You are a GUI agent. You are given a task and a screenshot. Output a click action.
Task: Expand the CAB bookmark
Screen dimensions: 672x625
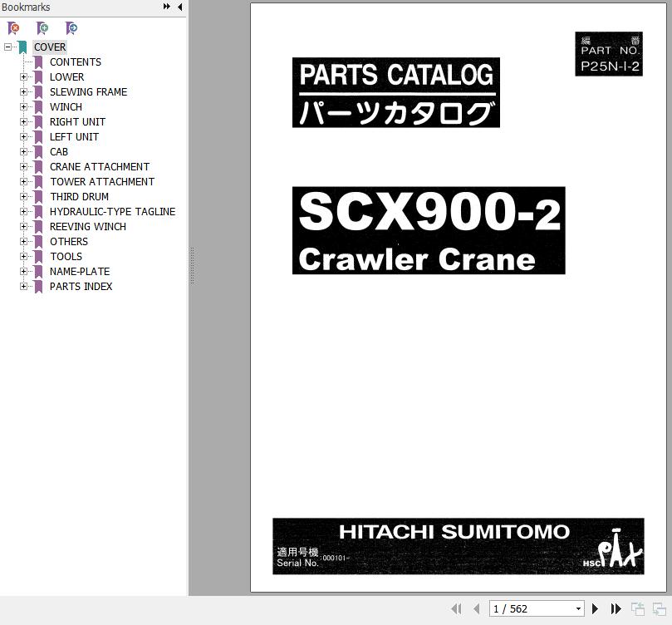(23, 152)
